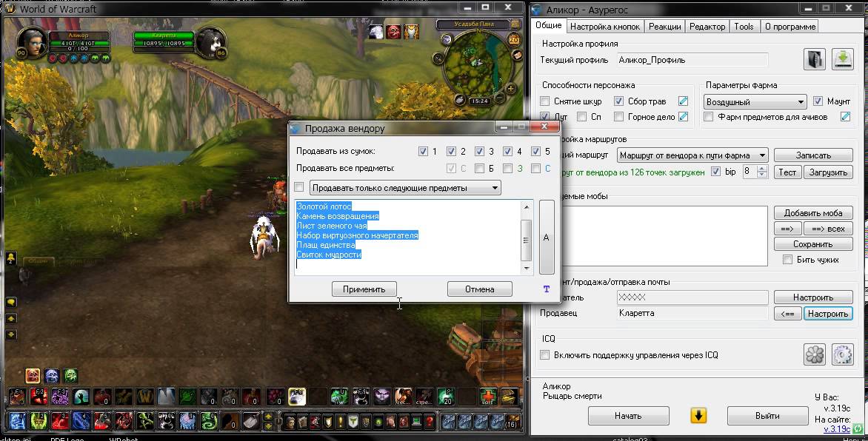This screenshot has width=868, height=441.
Task: Uncheck Сбор трав checkbox
Action: click(619, 101)
